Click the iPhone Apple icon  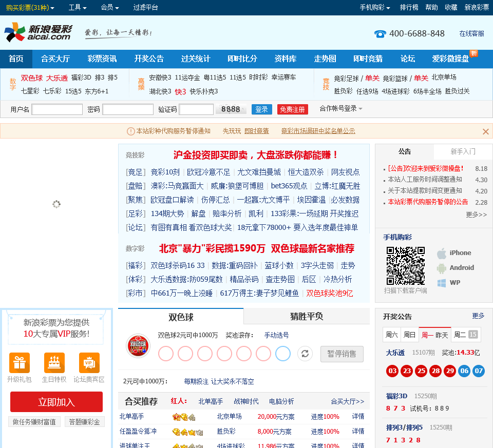click(442, 253)
